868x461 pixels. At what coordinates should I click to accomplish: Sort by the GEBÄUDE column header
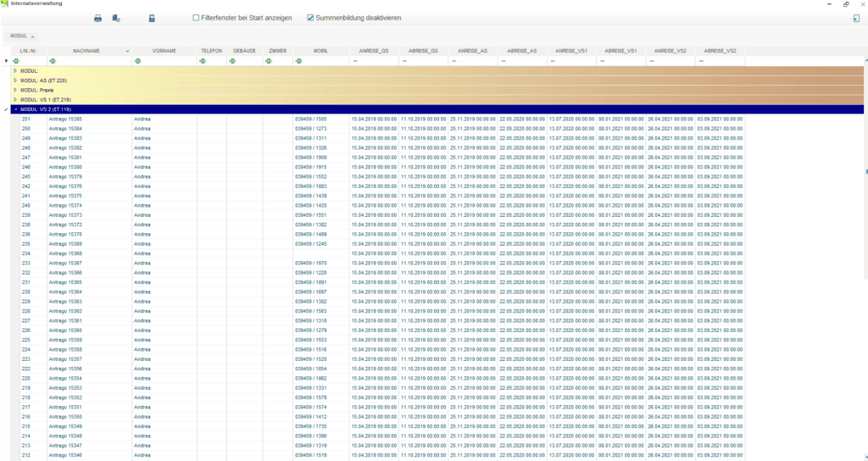tap(245, 51)
